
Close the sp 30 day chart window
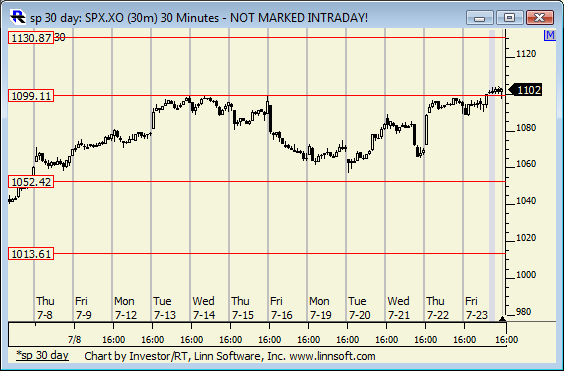point(539,18)
